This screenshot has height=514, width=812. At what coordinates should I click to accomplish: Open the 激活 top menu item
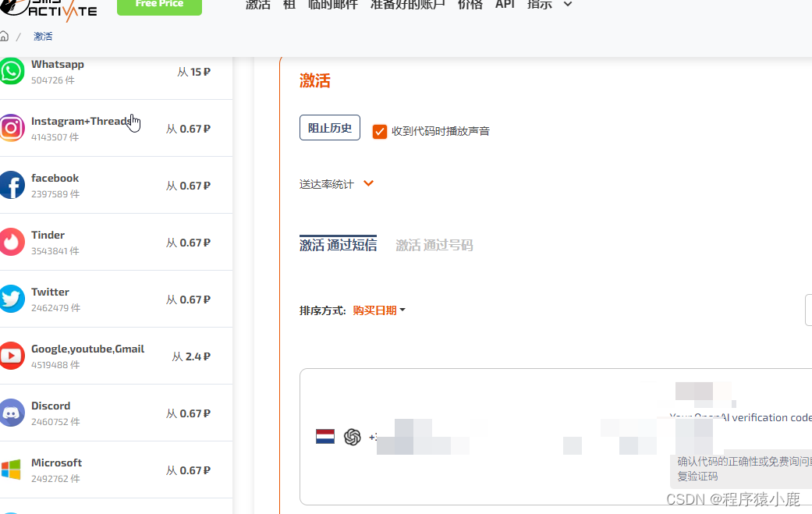(x=258, y=4)
